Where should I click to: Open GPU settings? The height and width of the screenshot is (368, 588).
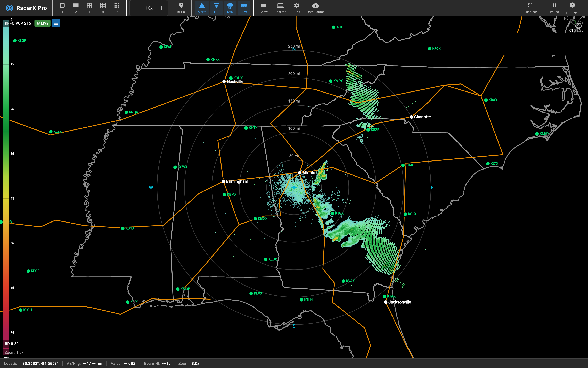tap(296, 8)
